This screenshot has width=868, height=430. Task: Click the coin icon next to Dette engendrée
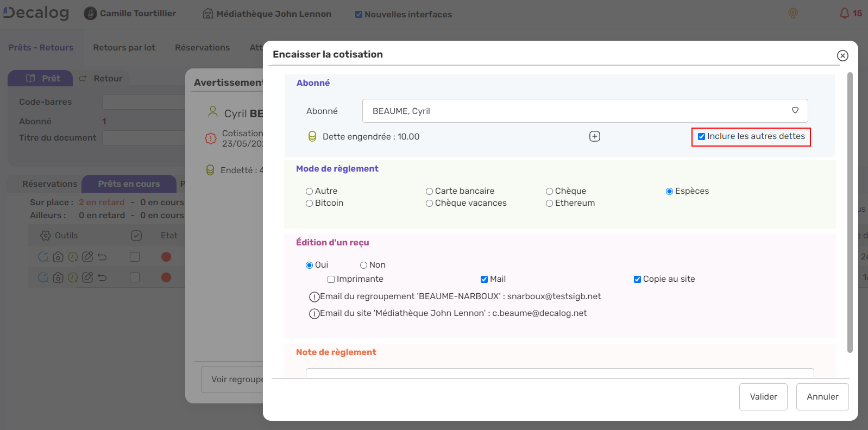tap(312, 136)
